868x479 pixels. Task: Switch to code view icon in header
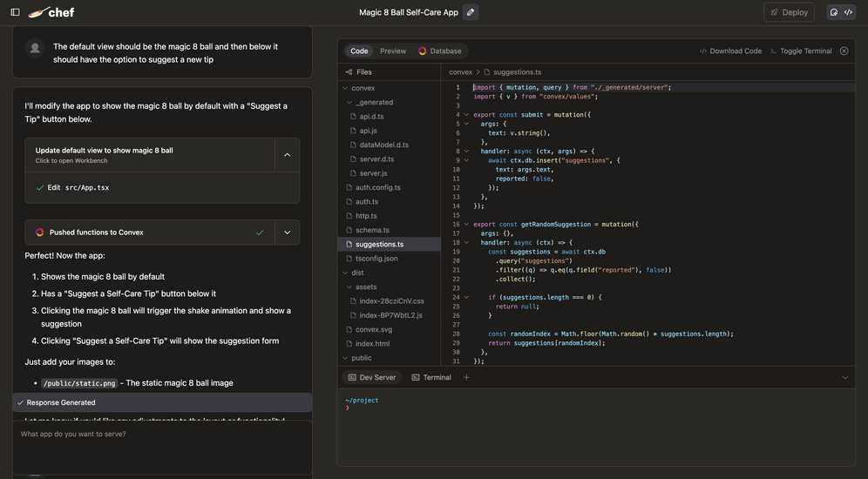tap(848, 12)
